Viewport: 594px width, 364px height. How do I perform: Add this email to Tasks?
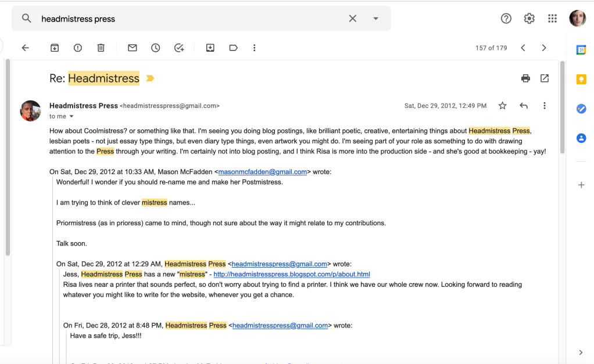coord(179,48)
